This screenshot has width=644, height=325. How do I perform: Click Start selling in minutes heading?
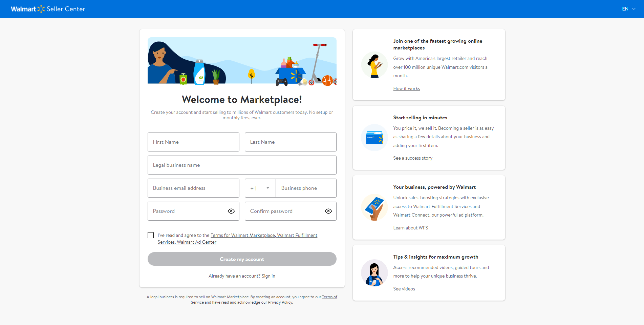[x=420, y=118]
